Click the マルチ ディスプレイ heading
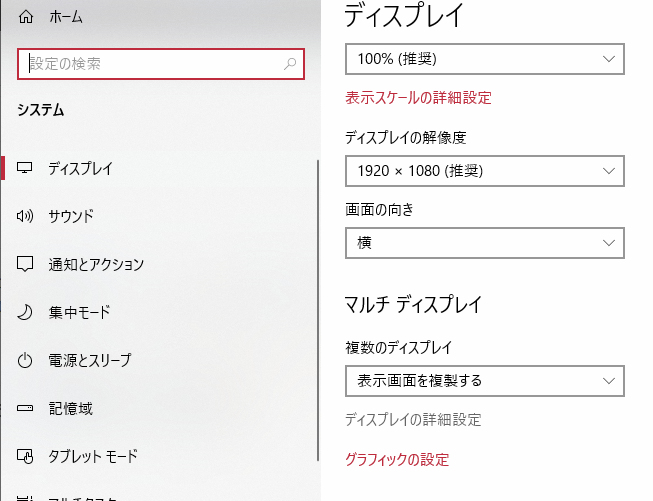This screenshot has height=501, width=653. (413, 304)
